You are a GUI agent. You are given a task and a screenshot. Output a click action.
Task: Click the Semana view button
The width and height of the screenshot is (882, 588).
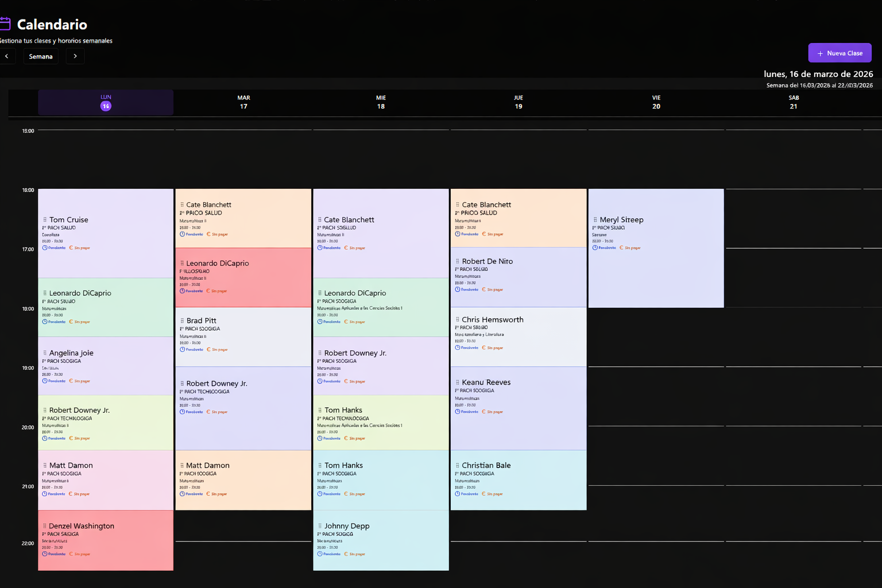(x=40, y=56)
